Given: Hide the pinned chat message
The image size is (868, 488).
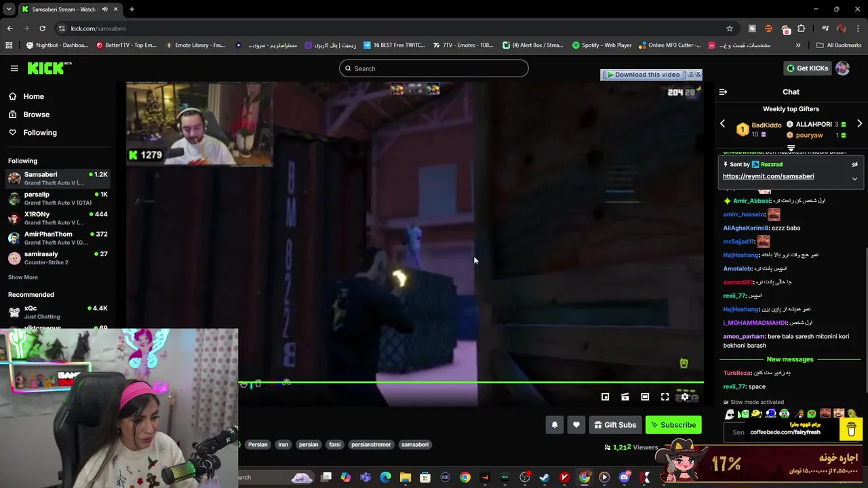Looking at the screenshot, I should [854, 164].
